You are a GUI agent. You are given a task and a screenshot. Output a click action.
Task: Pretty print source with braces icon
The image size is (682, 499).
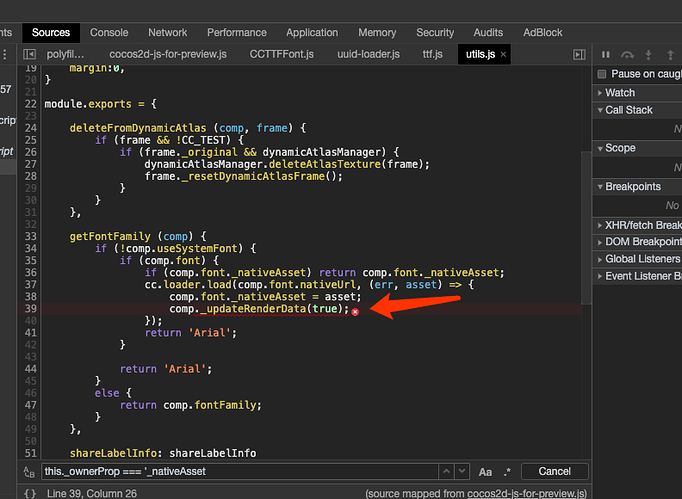coord(30,493)
